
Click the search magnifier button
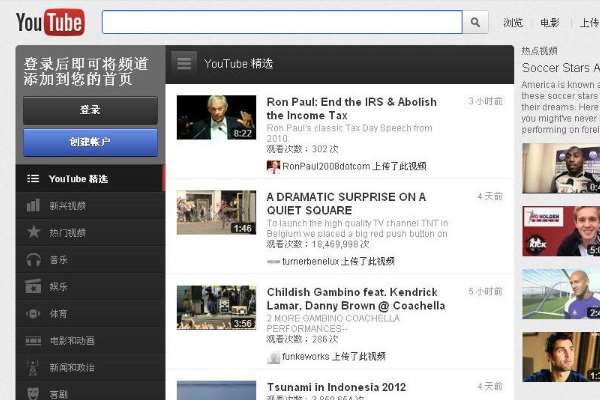tap(475, 22)
